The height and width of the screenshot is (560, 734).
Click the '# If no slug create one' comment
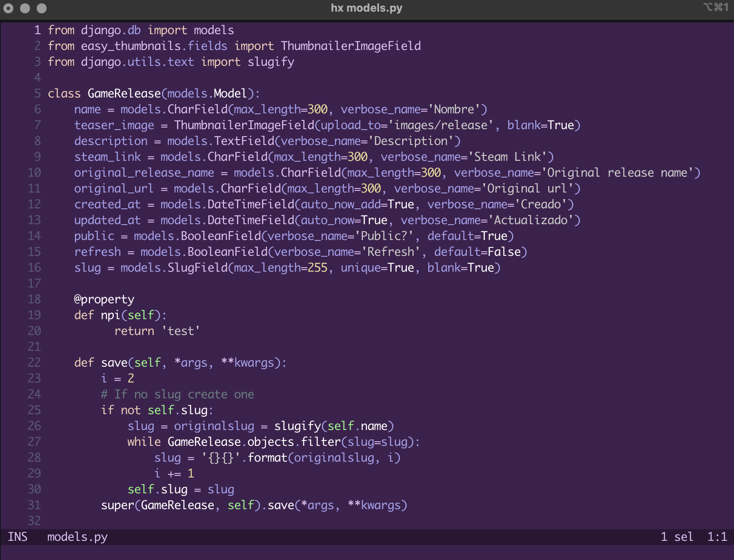click(x=177, y=394)
